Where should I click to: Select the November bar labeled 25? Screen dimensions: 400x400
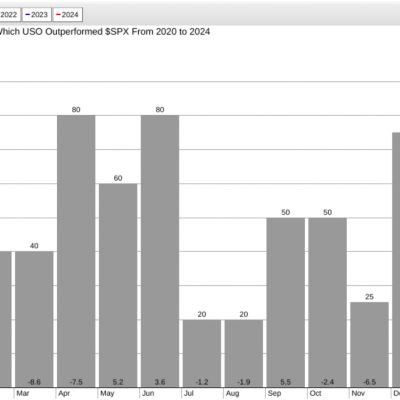click(x=370, y=345)
